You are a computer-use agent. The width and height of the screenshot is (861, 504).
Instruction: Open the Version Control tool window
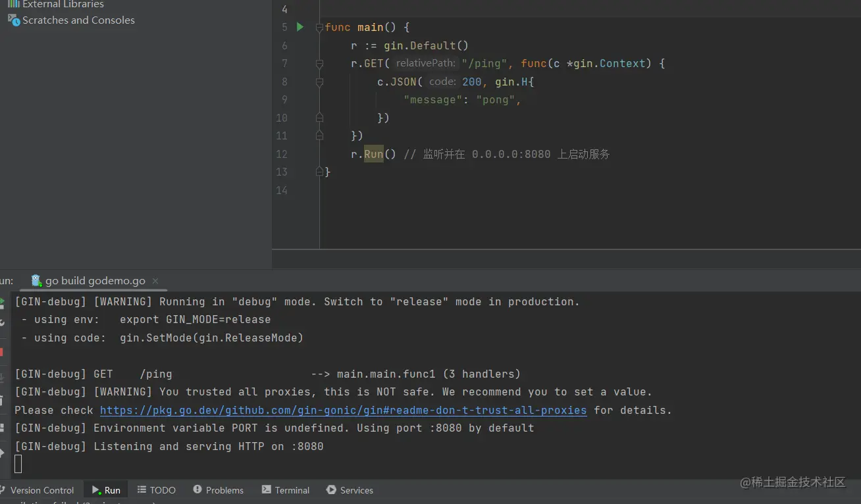tap(38, 490)
